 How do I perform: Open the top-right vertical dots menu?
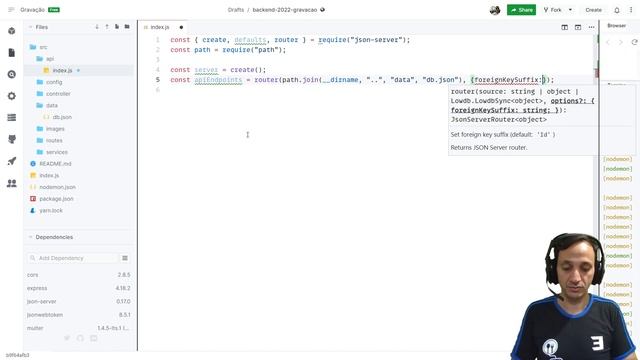point(631,10)
